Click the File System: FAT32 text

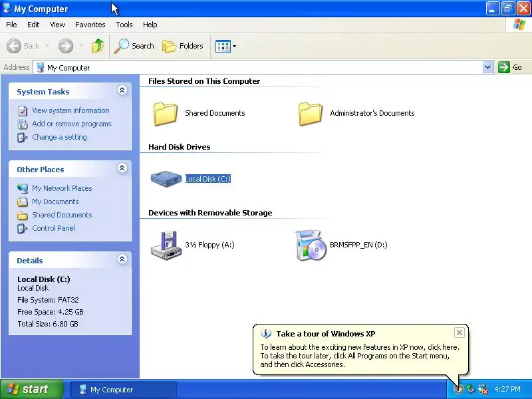click(x=48, y=300)
